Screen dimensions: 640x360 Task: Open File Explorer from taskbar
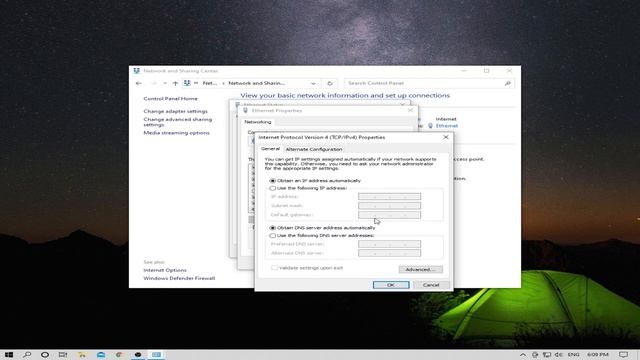click(82, 354)
